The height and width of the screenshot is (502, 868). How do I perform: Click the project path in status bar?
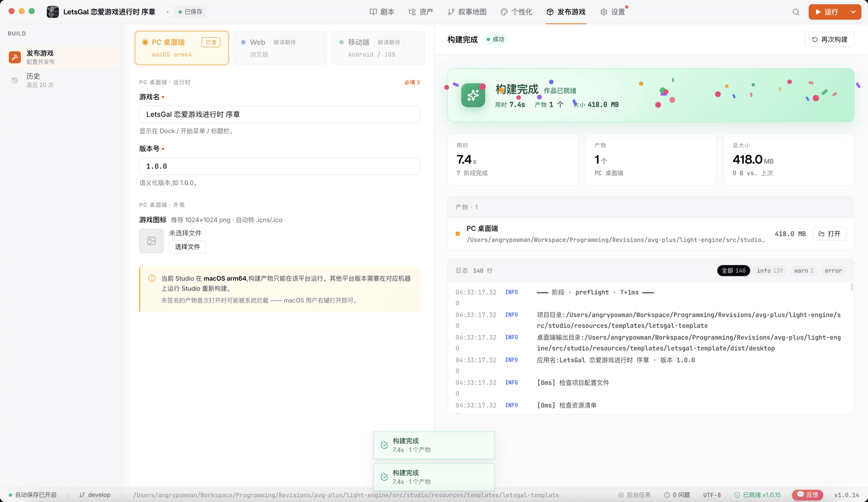tap(346, 495)
